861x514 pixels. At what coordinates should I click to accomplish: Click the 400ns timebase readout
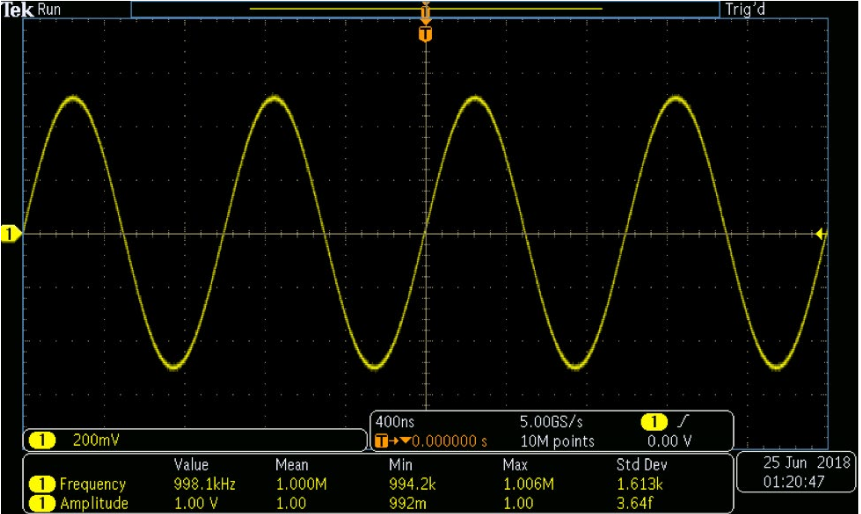coord(395,422)
